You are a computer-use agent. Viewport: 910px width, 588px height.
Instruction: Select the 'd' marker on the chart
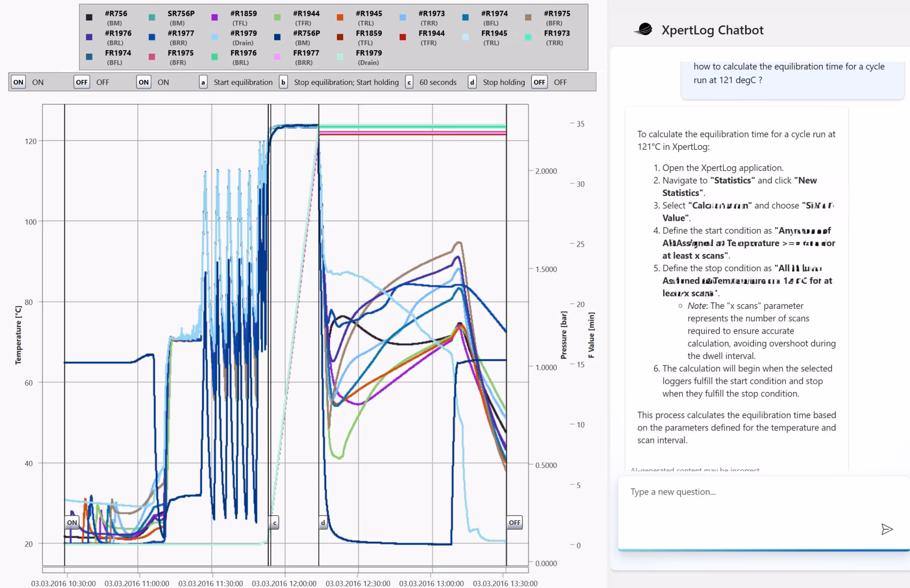(323, 523)
